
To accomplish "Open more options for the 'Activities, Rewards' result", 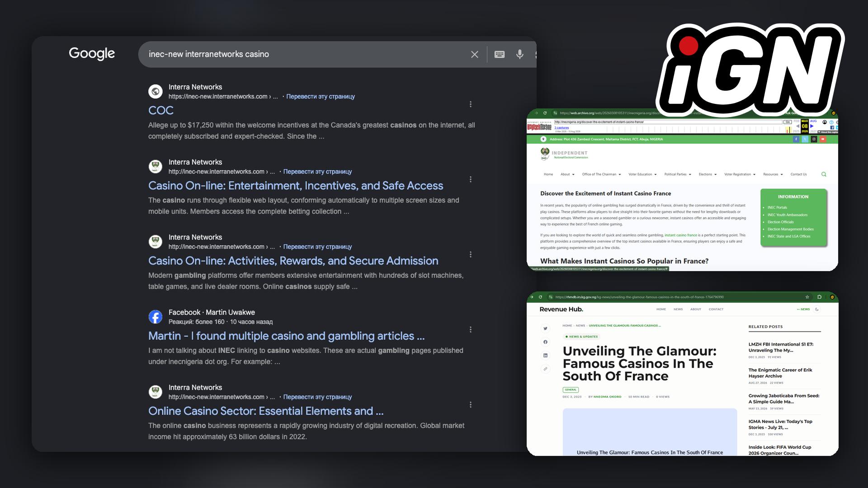I will [471, 254].
